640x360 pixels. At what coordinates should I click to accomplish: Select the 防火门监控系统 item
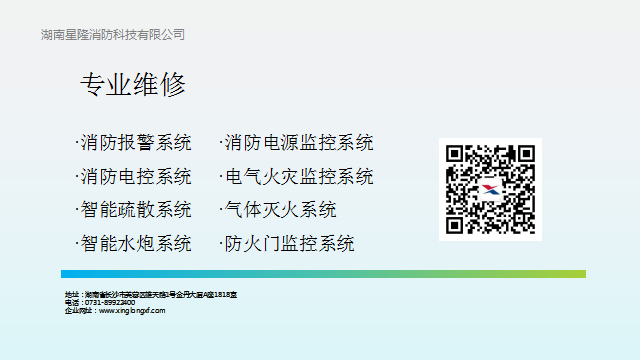point(287,244)
